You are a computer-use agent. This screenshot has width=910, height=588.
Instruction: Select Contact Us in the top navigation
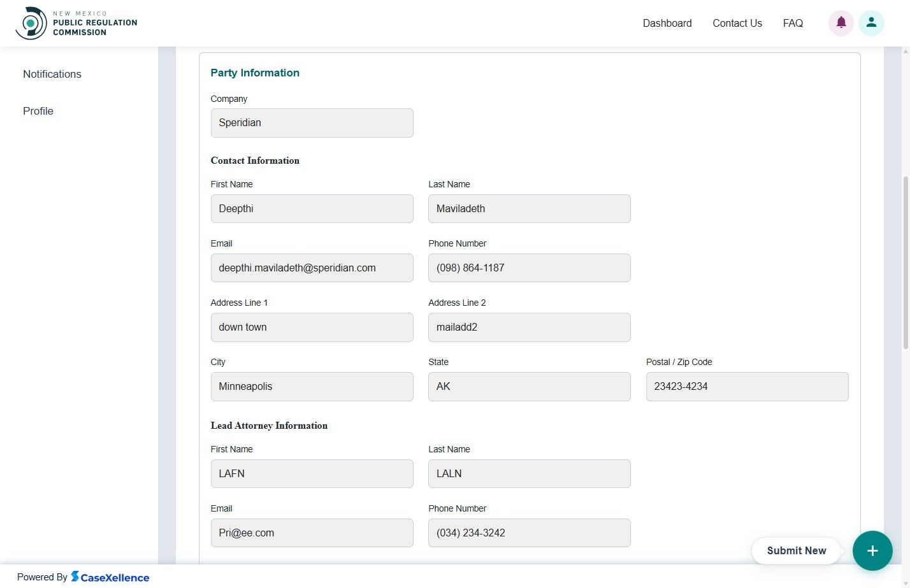pyautogui.click(x=737, y=23)
